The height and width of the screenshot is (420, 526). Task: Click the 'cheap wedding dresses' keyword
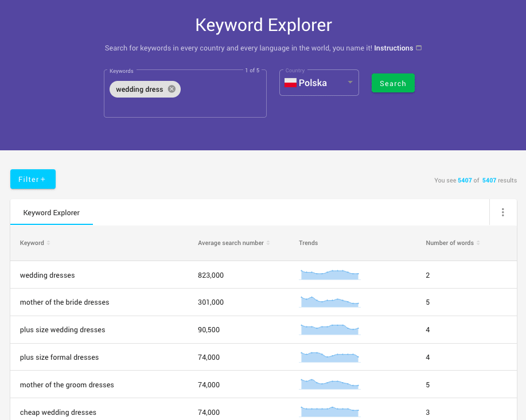(58, 413)
